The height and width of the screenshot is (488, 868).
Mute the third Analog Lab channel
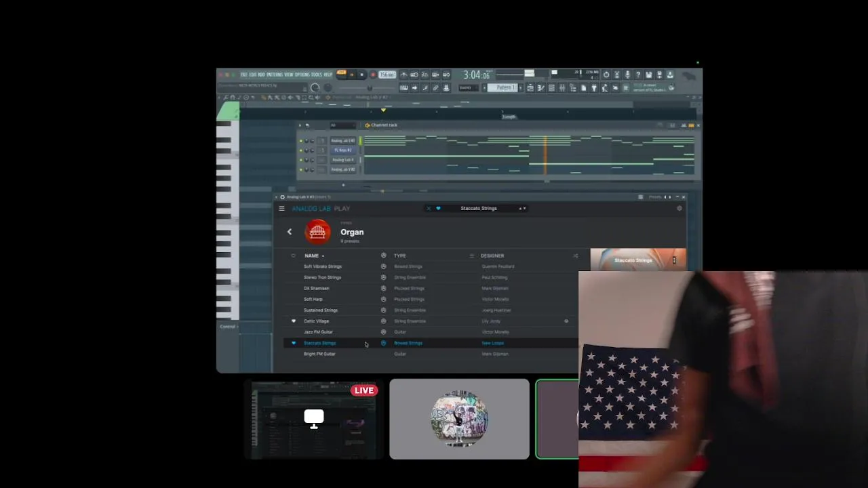pos(301,160)
